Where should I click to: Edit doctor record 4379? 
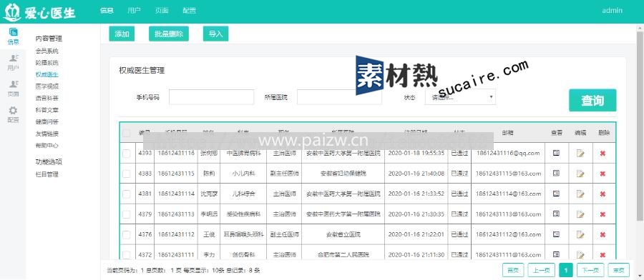tap(580, 214)
